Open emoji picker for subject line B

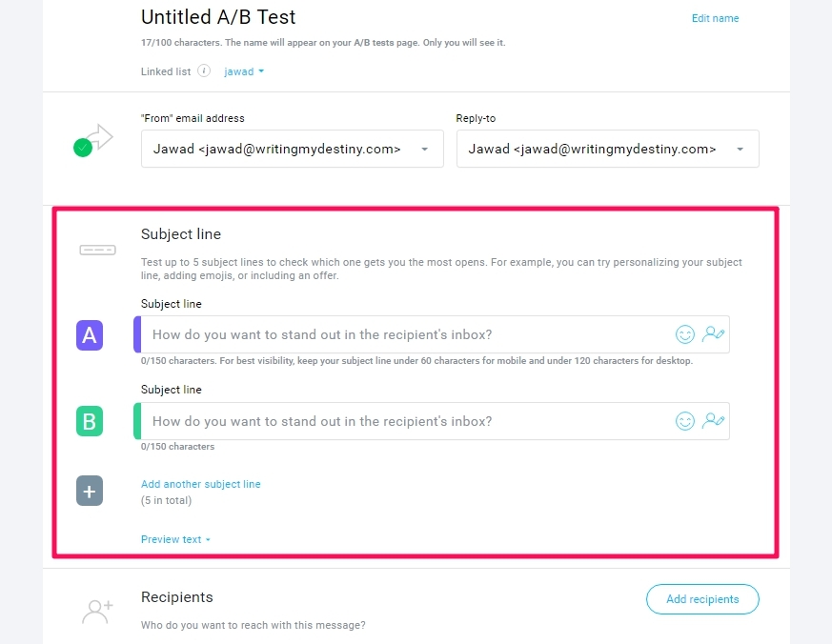(x=684, y=421)
